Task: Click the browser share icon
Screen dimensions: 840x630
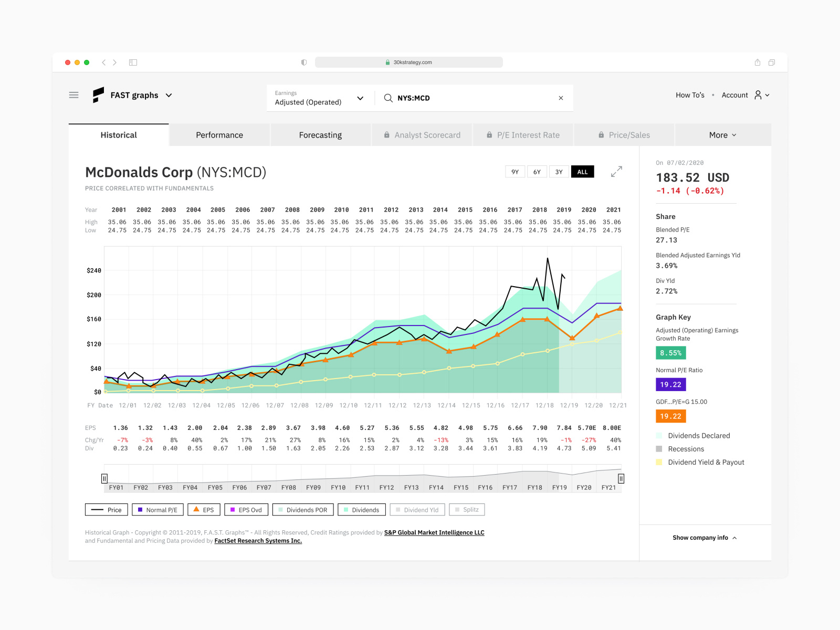Action: [757, 62]
